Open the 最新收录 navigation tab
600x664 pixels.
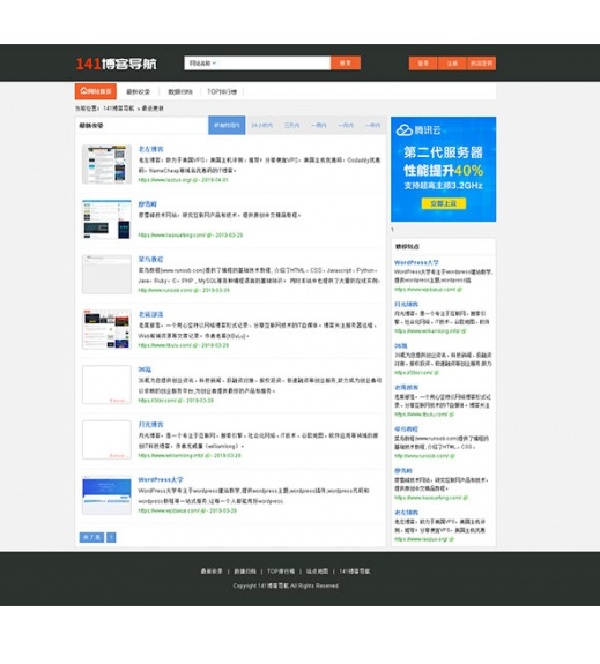point(138,91)
